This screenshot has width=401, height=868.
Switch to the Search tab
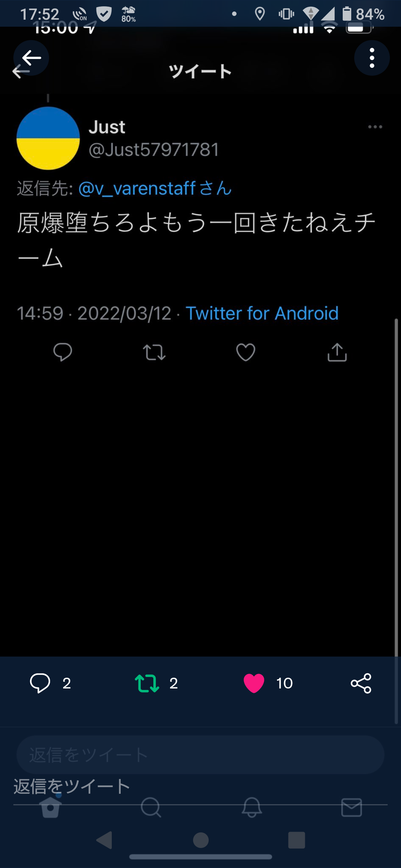point(151,807)
